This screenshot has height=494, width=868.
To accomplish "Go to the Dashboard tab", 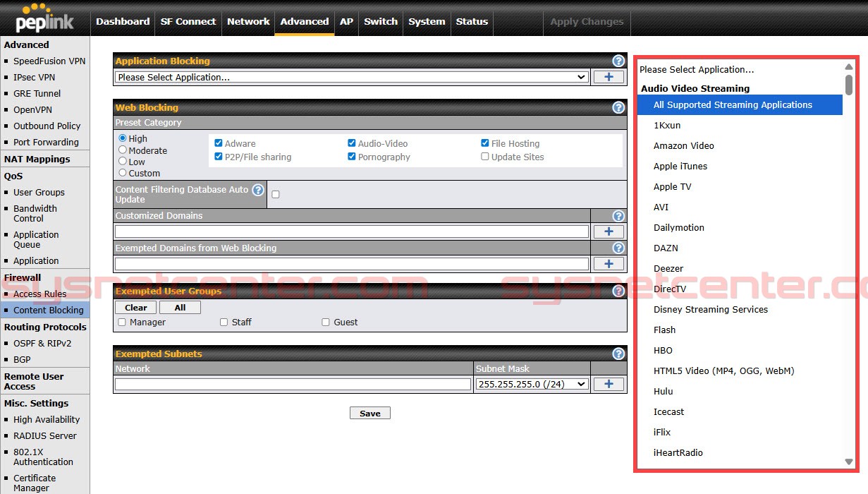I will [x=123, y=21].
